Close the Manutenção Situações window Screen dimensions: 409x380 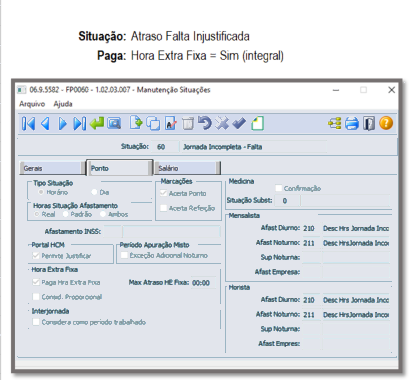point(391,90)
